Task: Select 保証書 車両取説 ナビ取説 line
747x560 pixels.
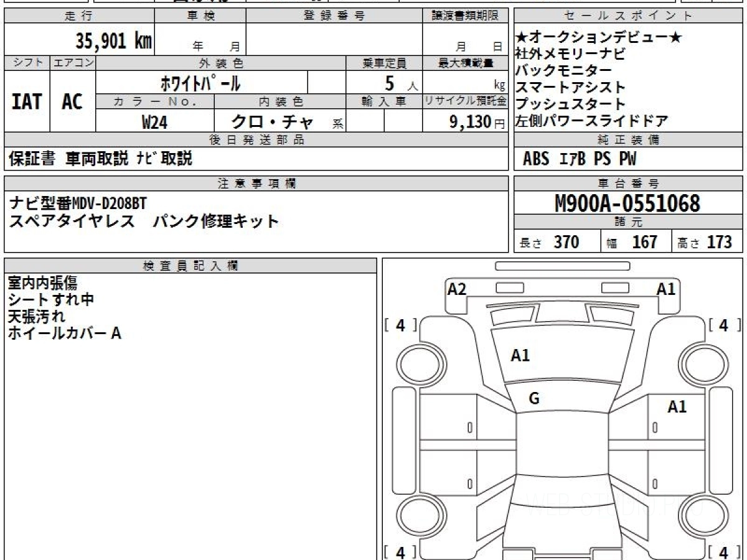Action: click(x=100, y=159)
